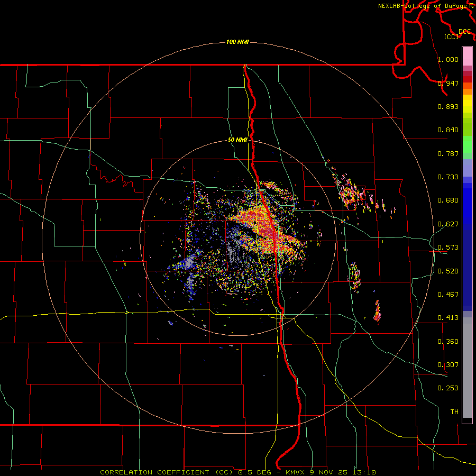Image resolution: width=476 pixels, height=476 pixels.
Task: Click the 0.520 scale value
Action: click(448, 271)
